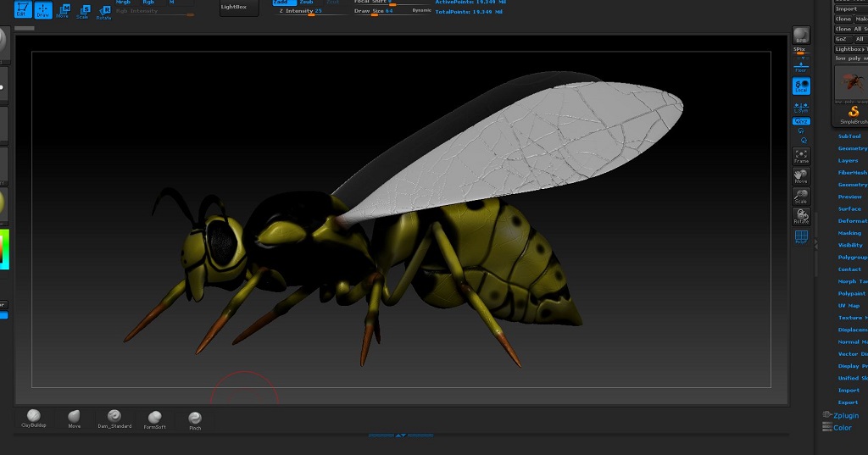868x455 pixels.
Task: Open the Texture Map section
Action: coord(853,318)
